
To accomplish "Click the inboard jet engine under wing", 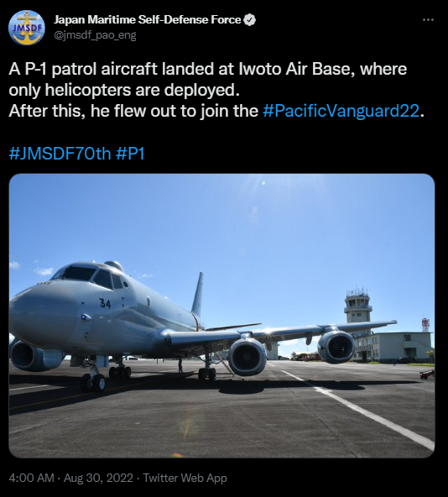I will coord(247,358).
